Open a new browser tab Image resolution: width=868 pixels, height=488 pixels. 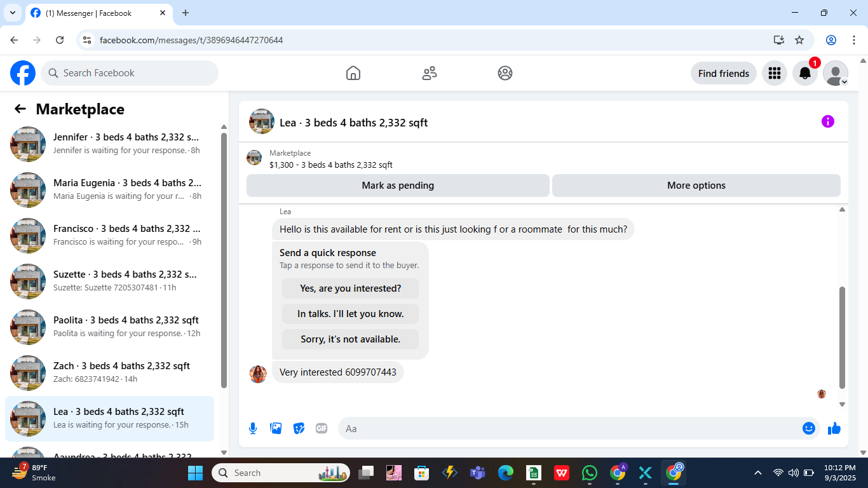click(x=186, y=13)
